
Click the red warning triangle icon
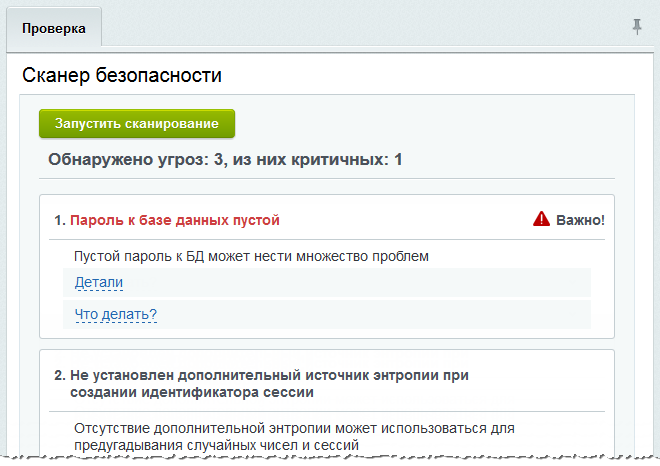[x=541, y=219]
